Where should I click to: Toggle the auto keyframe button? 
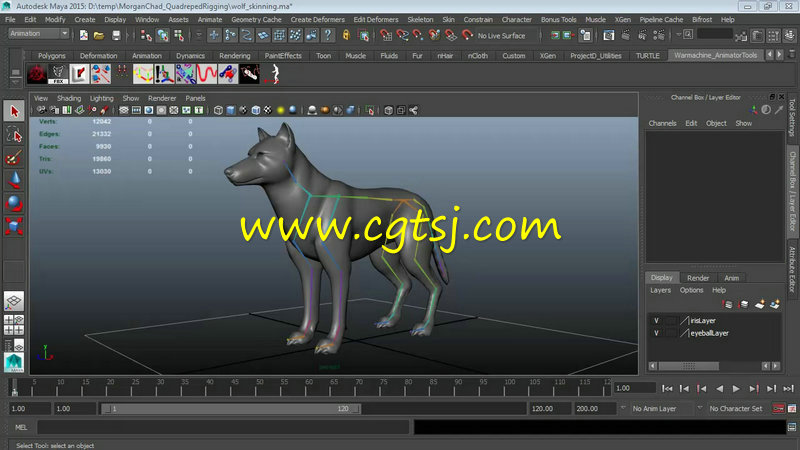[779, 409]
